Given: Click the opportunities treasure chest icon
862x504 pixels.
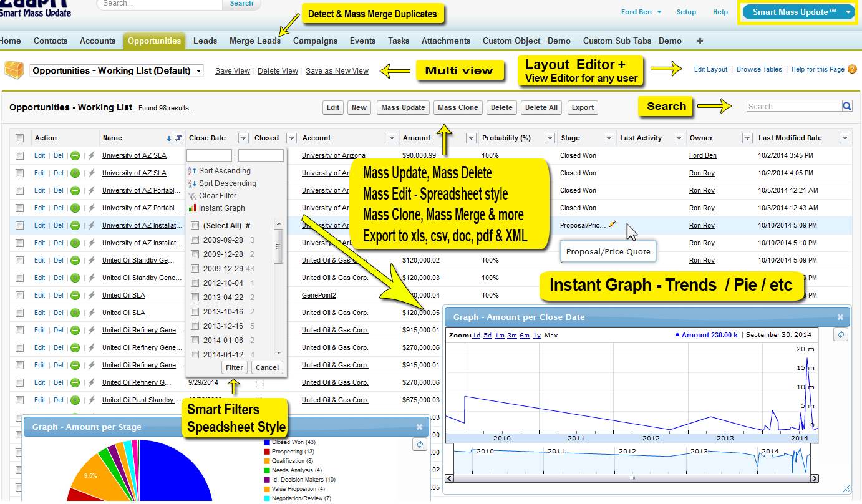Looking at the screenshot, I should pos(14,70).
